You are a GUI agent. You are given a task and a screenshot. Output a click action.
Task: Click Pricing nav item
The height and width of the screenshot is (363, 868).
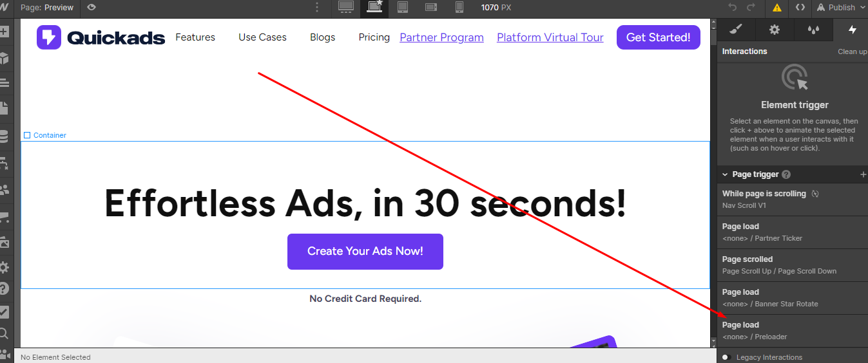coord(374,37)
